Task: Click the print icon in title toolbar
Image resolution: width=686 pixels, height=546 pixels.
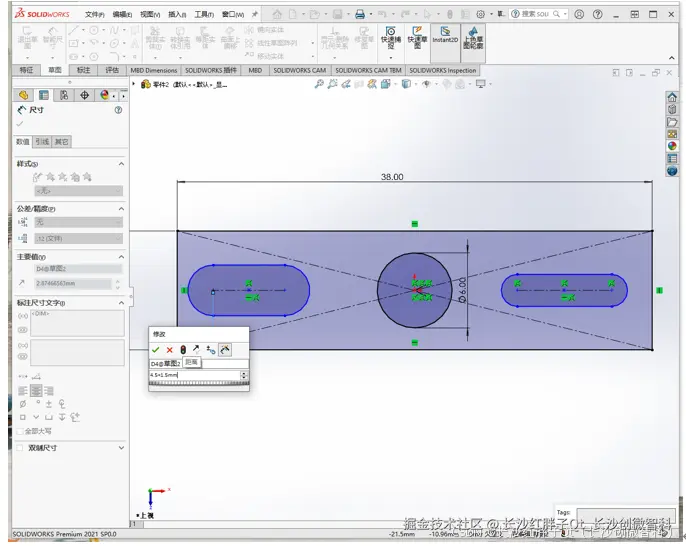Action: tap(360, 14)
